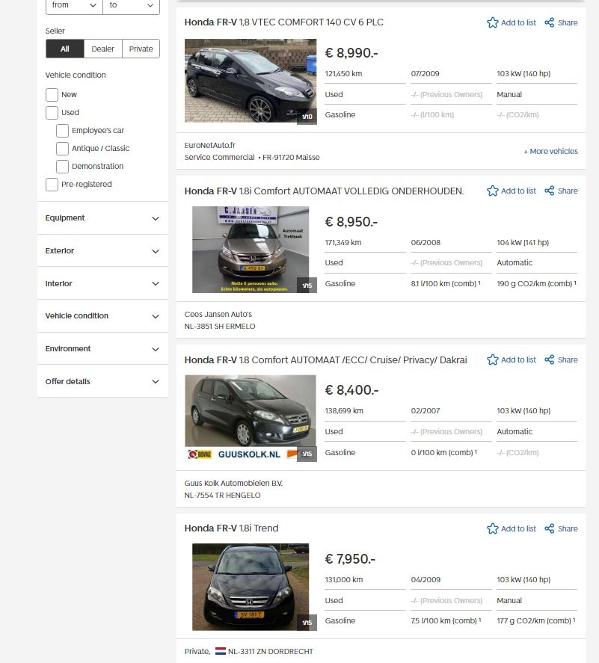
Task: Click share icon on Honda 1.8i Trend listing
Action: click(x=549, y=528)
